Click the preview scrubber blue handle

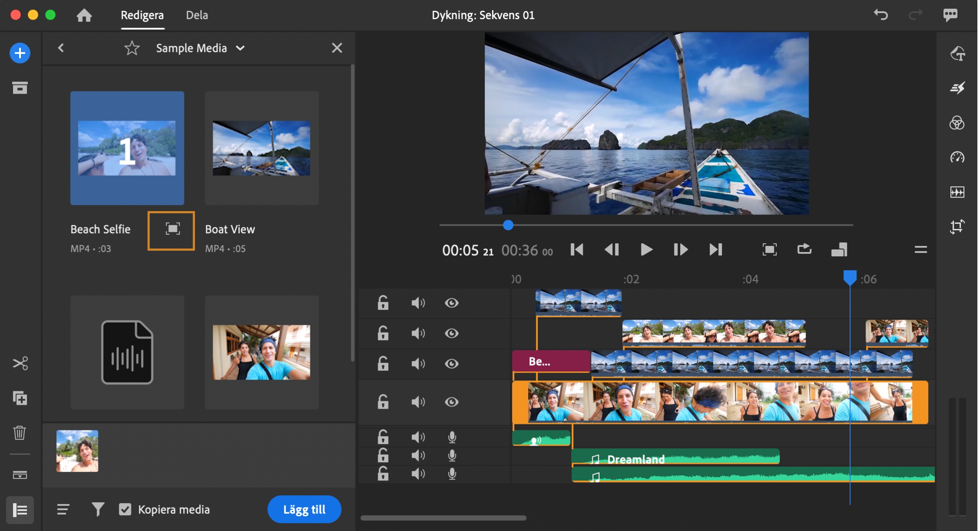[508, 225]
